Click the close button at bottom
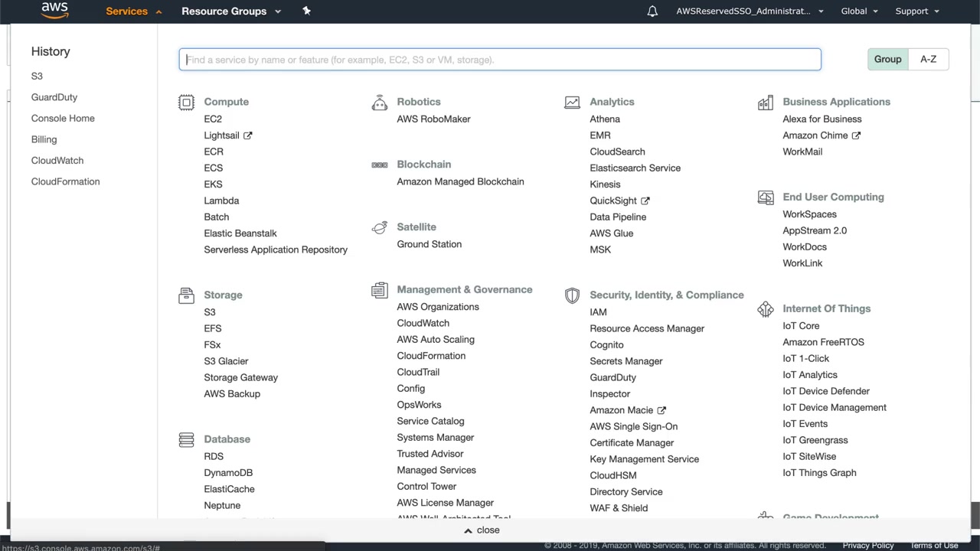This screenshot has height=551, width=980. coord(482,530)
